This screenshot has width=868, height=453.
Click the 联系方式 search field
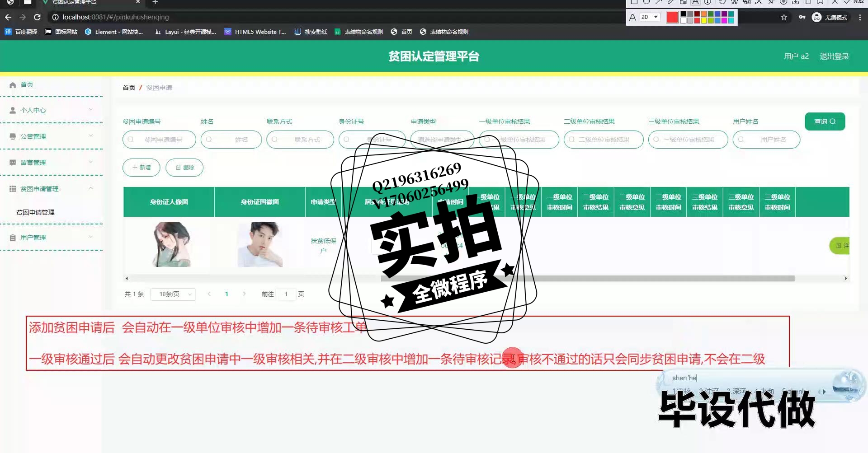(300, 140)
